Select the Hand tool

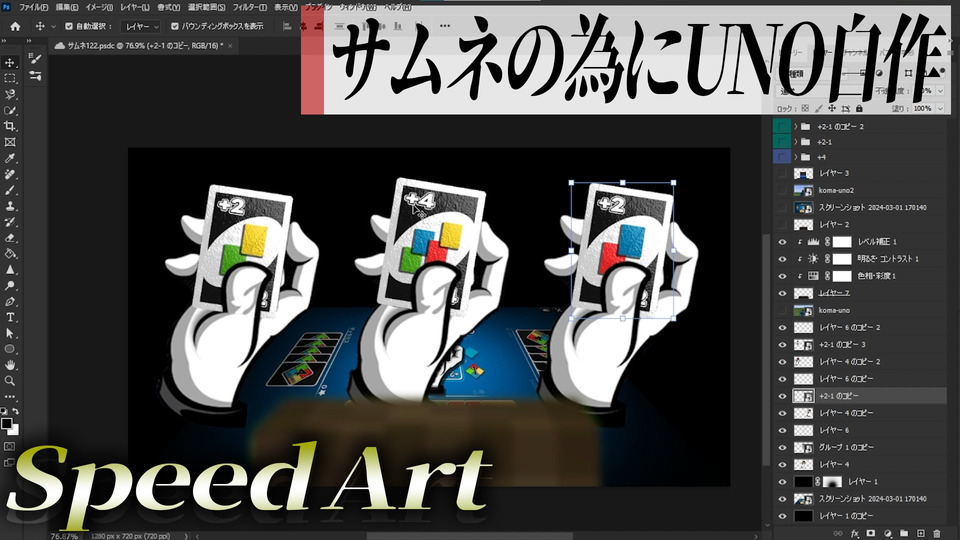(x=10, y=365)
